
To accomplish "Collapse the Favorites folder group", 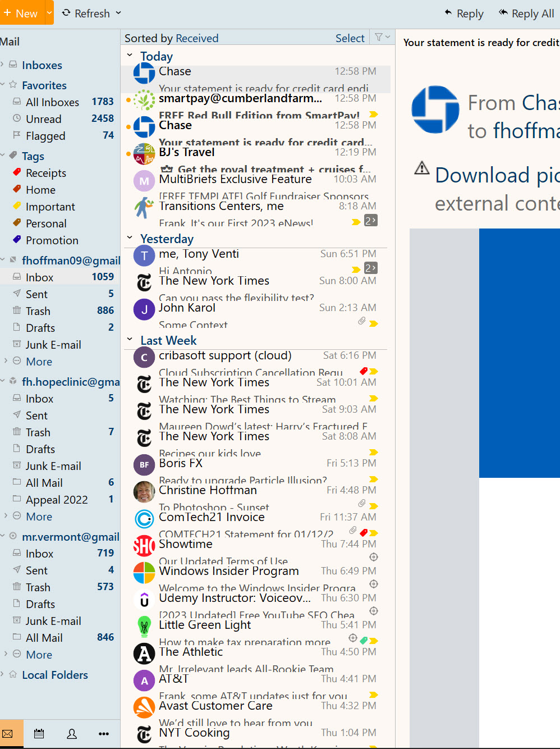I will [x=2, y=85].
